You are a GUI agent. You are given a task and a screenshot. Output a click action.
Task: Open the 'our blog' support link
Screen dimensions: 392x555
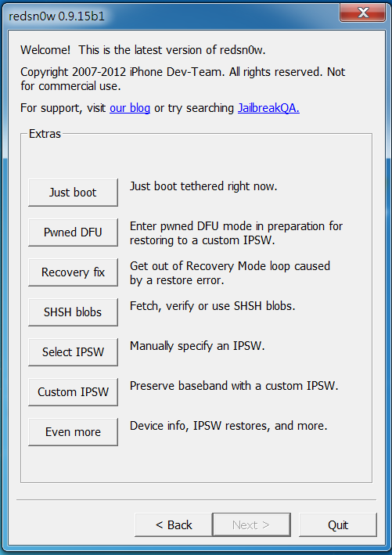[130, 108]
